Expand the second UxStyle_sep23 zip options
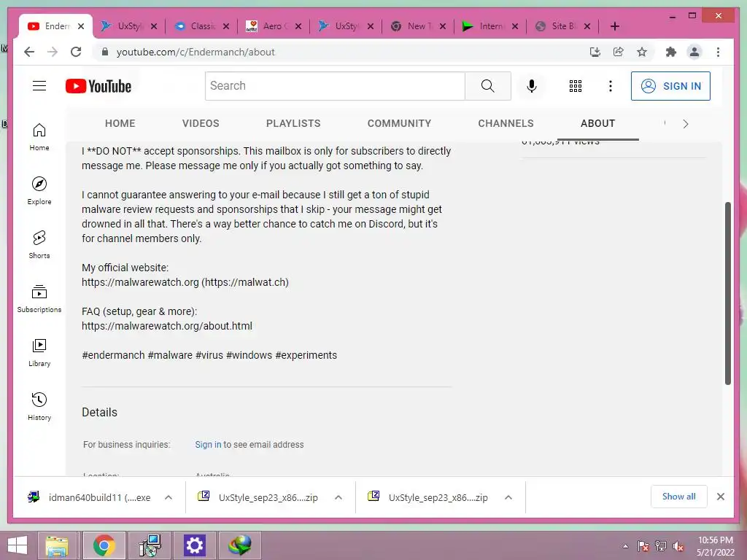 click(x=508, y=497)
